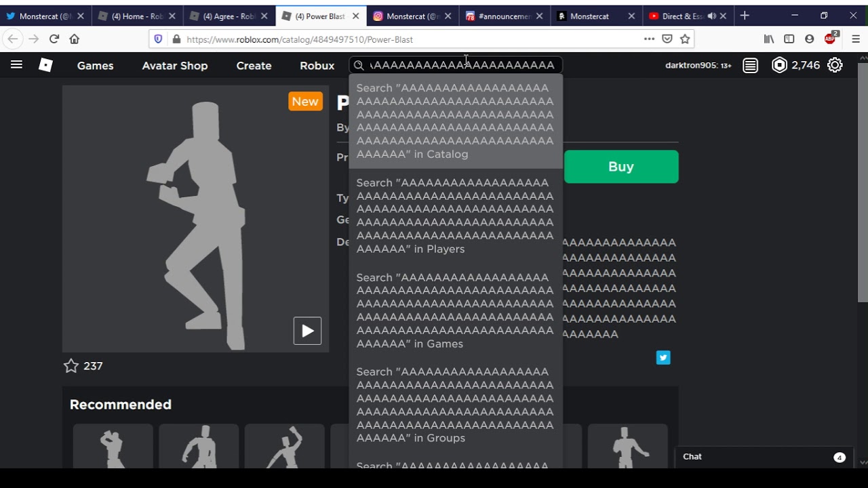Image resolution: width=868 pixels, height=488 pixels.
Task: Save page to Pocket
Action: [667, 39]
